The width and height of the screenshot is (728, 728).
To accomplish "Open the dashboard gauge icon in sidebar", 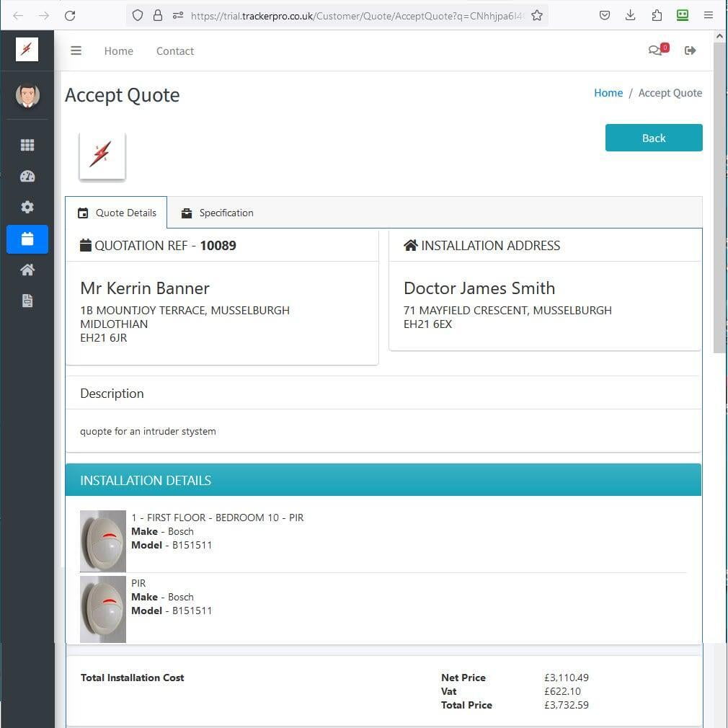I will [x=27, y=177].
